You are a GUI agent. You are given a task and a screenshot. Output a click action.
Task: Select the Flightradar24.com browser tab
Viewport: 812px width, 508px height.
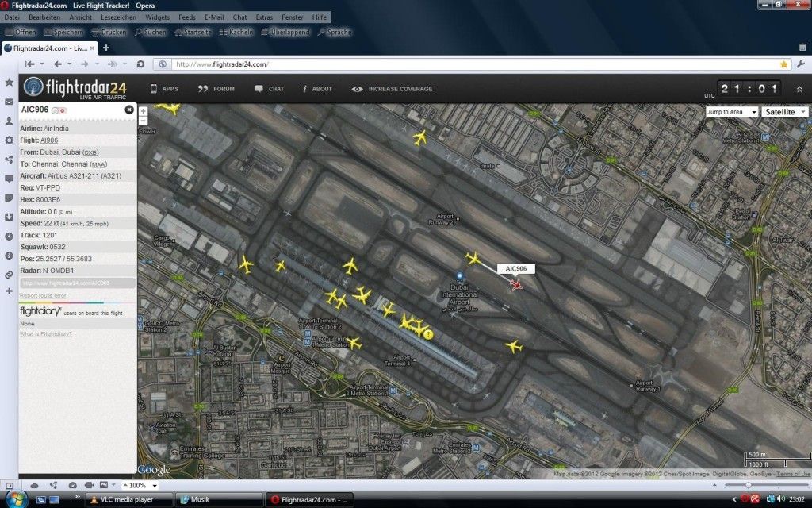coord(49,48)
